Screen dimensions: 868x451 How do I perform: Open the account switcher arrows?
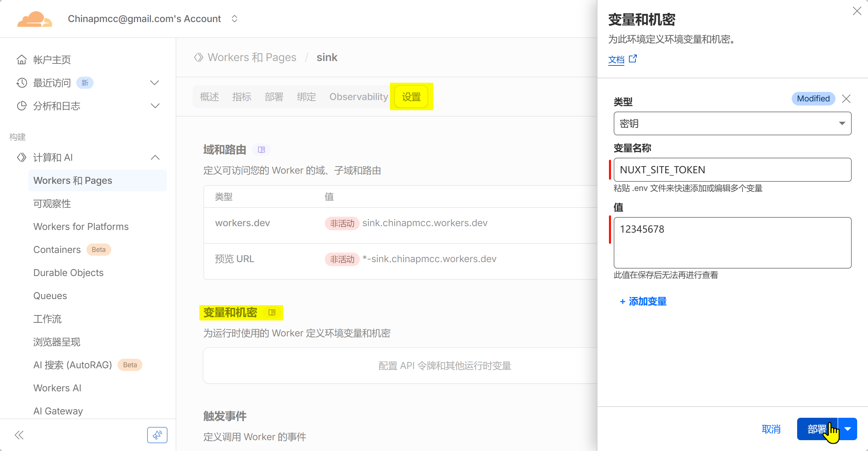pos(234,19)
